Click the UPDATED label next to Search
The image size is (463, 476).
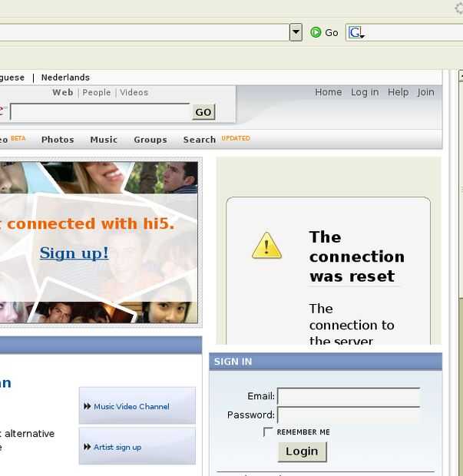[236, 138]
